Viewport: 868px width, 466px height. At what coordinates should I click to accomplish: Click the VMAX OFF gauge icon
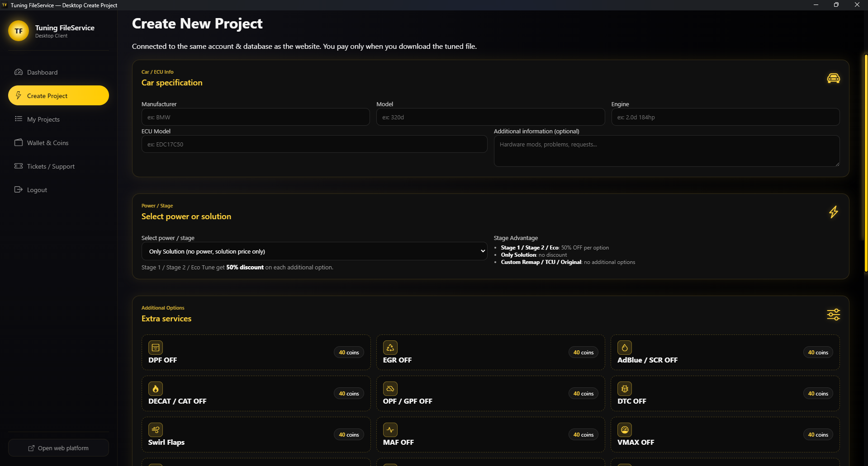(625, 430)
